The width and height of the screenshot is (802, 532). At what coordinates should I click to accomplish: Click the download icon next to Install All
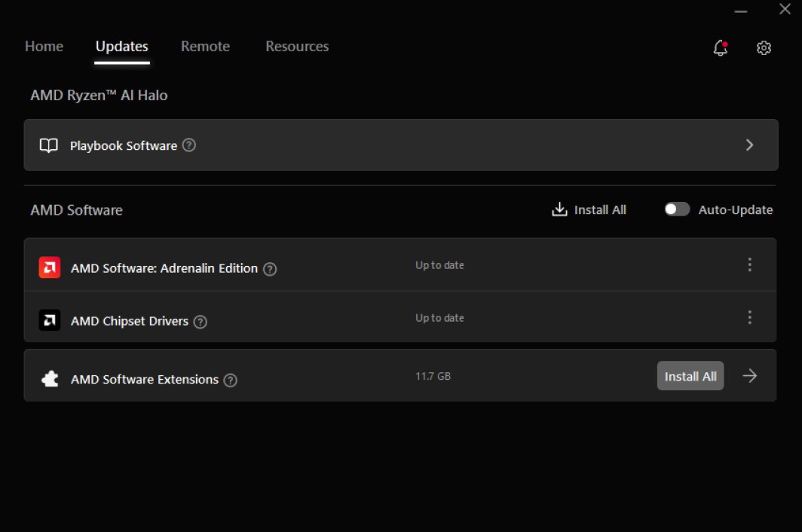[559, 209]
